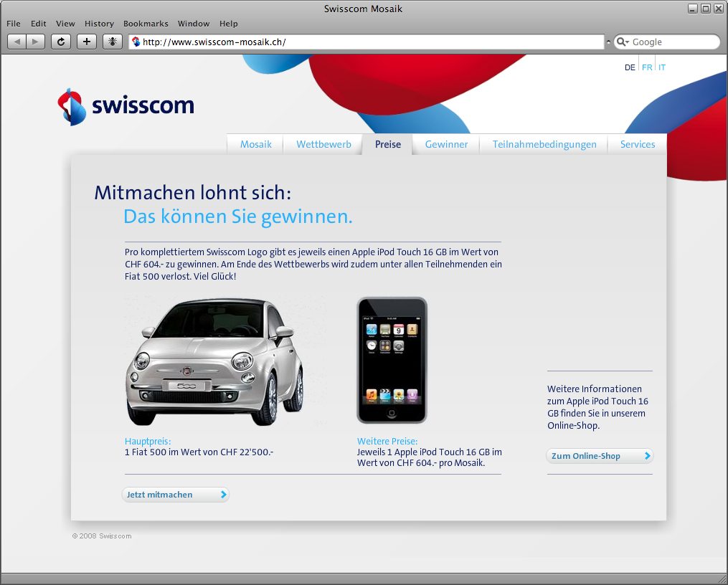
Task: Switch language to DE
Action: 630,67
